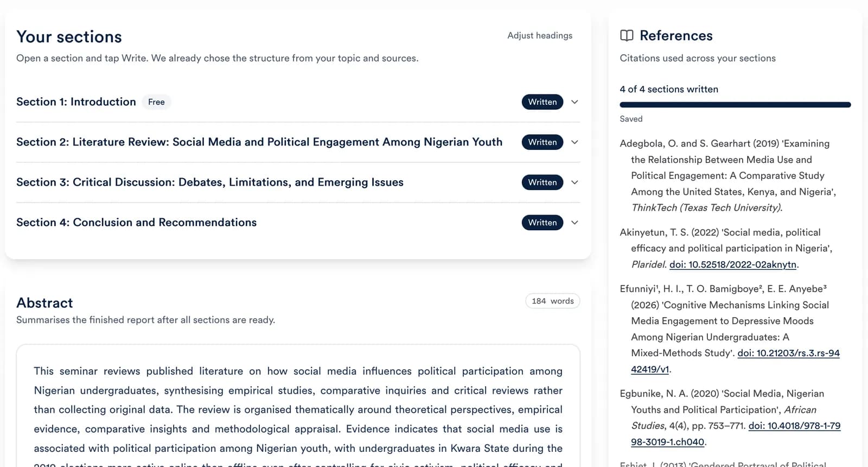Click the sections written progress bar
This screenshot has width=868, height=467.
coord(735,105)
